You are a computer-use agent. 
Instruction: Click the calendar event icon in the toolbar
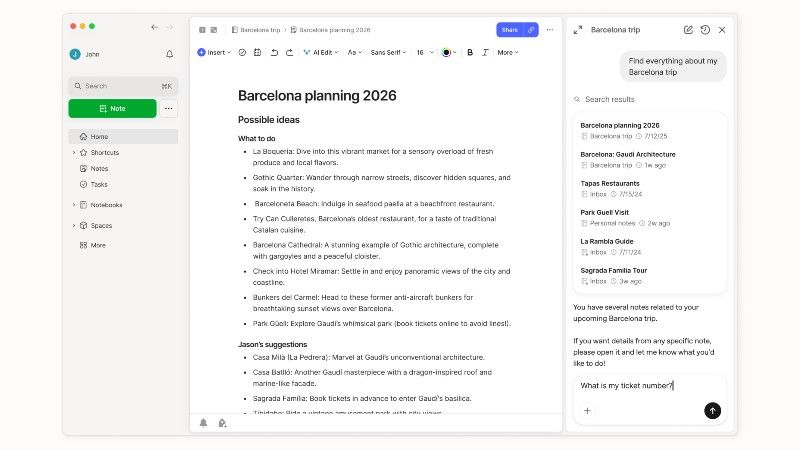(257, 52)
